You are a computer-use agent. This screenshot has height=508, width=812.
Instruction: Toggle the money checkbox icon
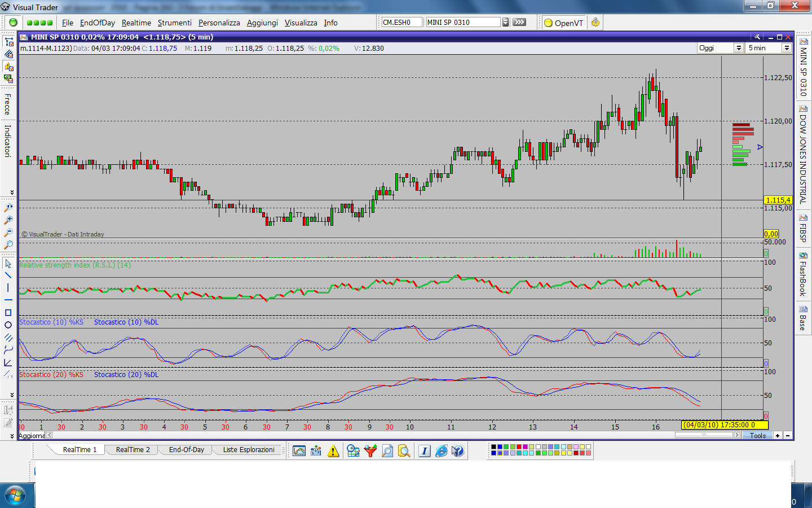pos(8,80)
